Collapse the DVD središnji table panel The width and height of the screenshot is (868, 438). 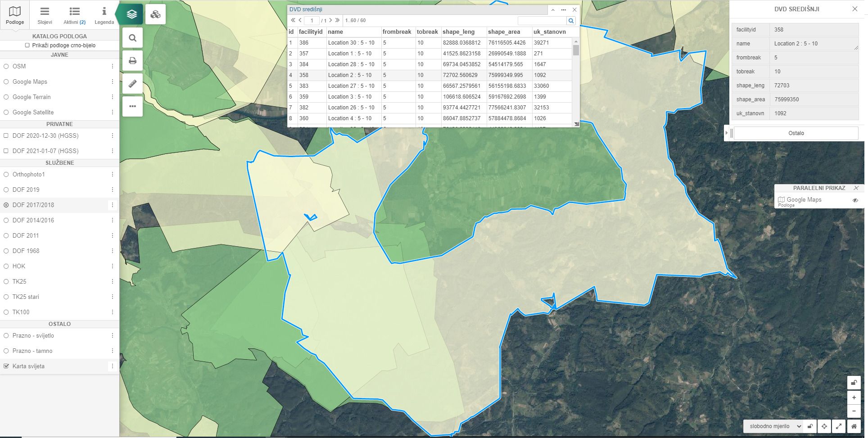point(553,9)
